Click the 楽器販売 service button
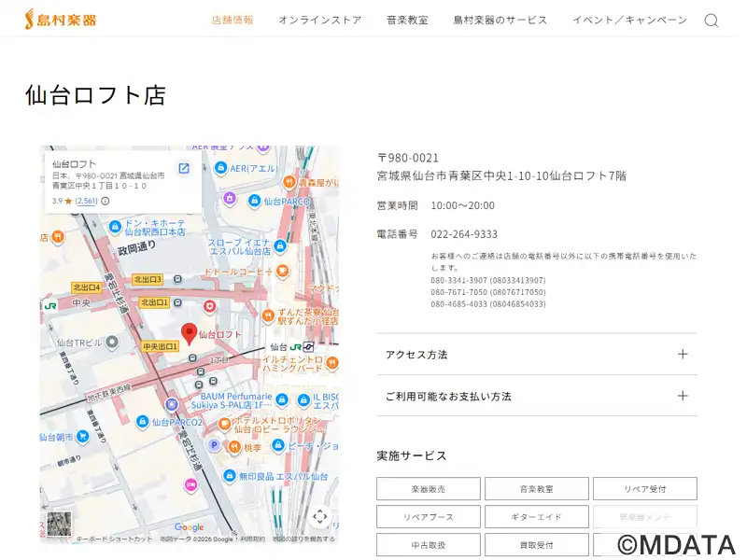 [428, 489]
